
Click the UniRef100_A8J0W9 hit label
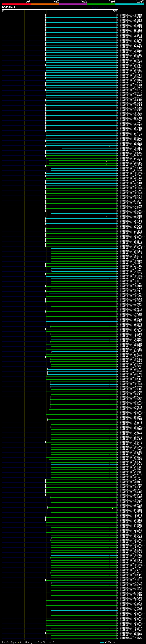(x=131, y=153)
